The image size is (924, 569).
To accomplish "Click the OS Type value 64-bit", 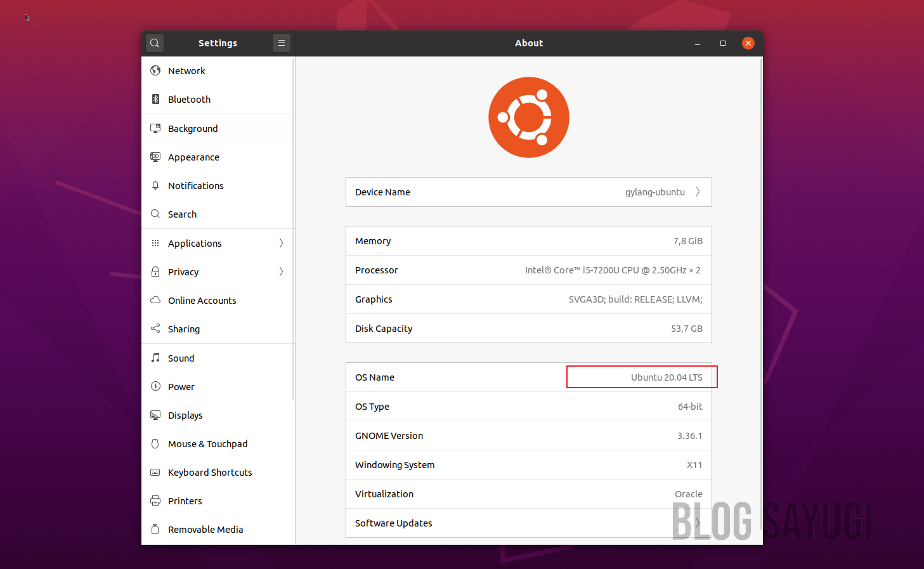I will click(x=690, y=407).
